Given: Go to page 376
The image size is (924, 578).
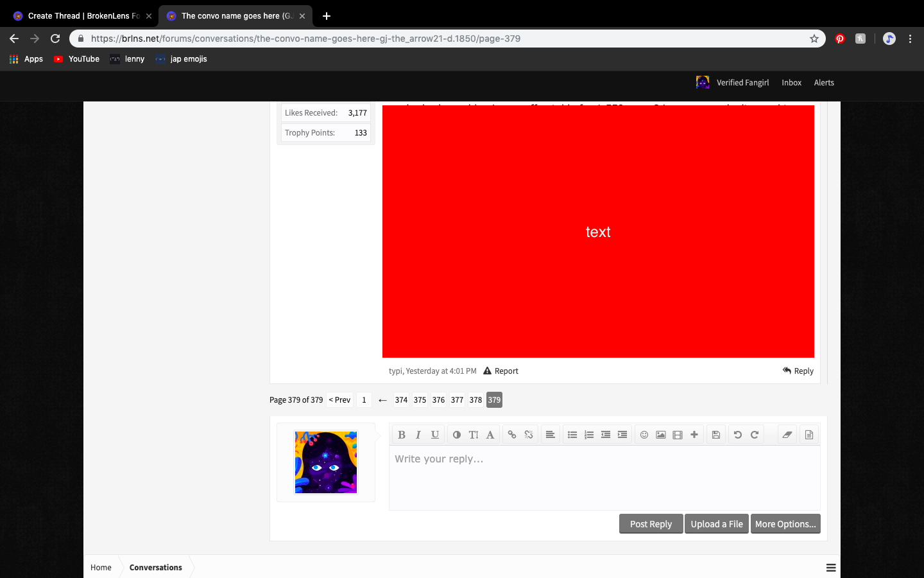Looking at the screenshot, I should pyautogui.click(x=438, y=400).
